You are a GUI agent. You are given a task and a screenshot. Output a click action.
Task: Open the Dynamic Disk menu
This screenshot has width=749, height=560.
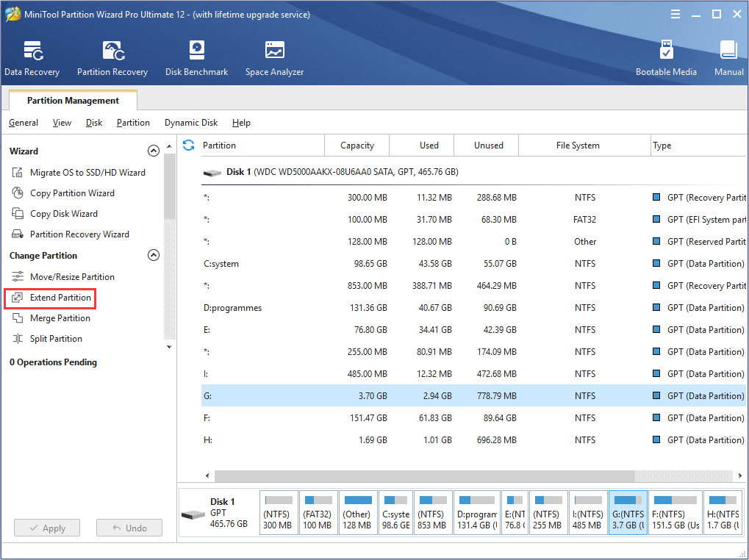(190, 122)
